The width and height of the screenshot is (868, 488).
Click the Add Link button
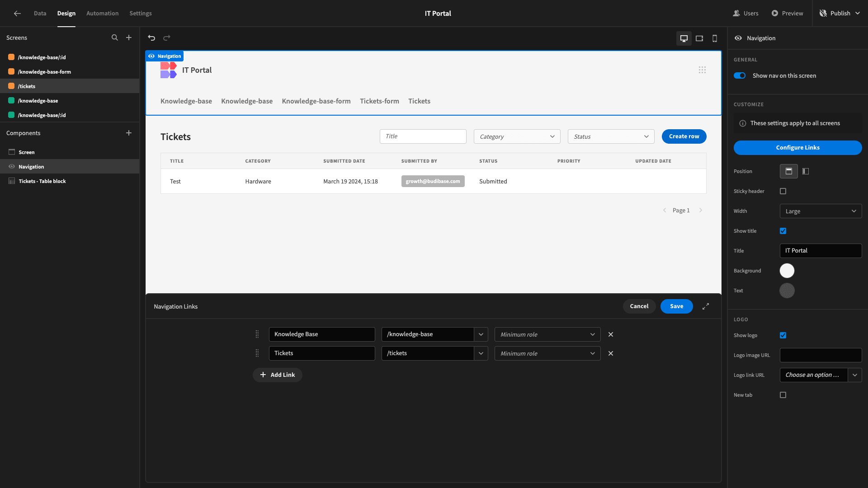click(277, 375)
